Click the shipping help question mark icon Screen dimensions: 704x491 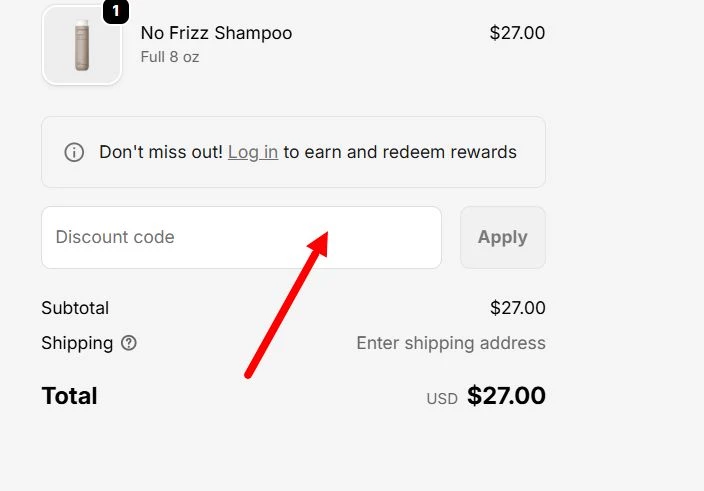coord(129,343)
